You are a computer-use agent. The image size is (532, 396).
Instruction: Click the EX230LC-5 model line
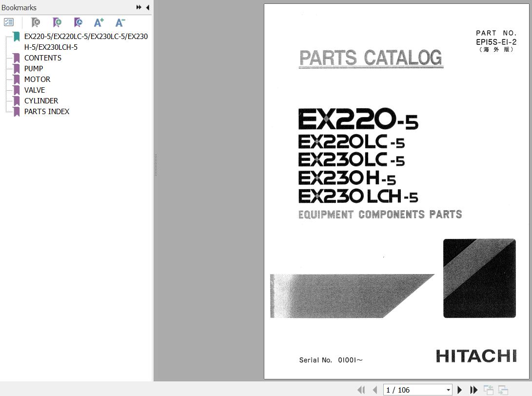point(352,159)
